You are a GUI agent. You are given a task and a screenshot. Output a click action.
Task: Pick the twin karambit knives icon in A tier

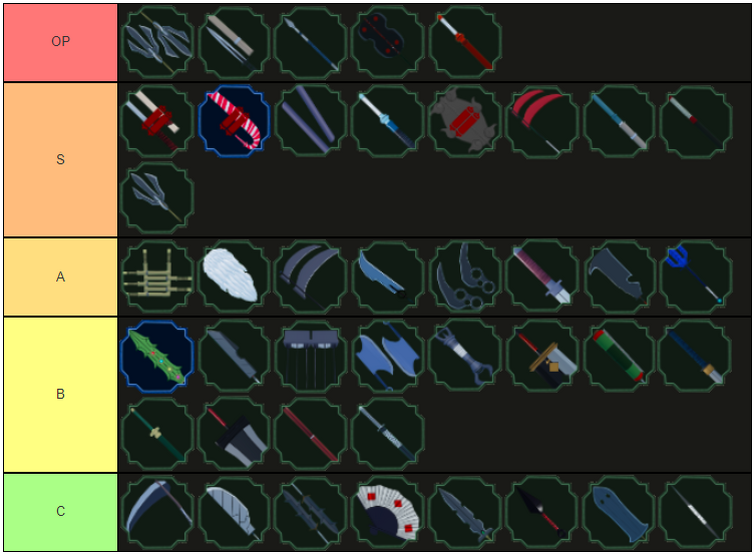tap(465, 277)
